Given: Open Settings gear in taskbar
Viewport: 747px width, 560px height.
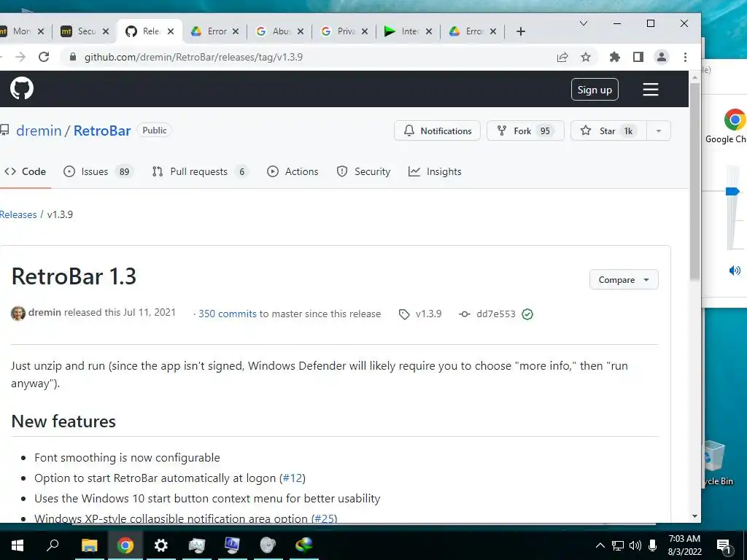Looking at the screenshot, I should click(x=161, y=545).
